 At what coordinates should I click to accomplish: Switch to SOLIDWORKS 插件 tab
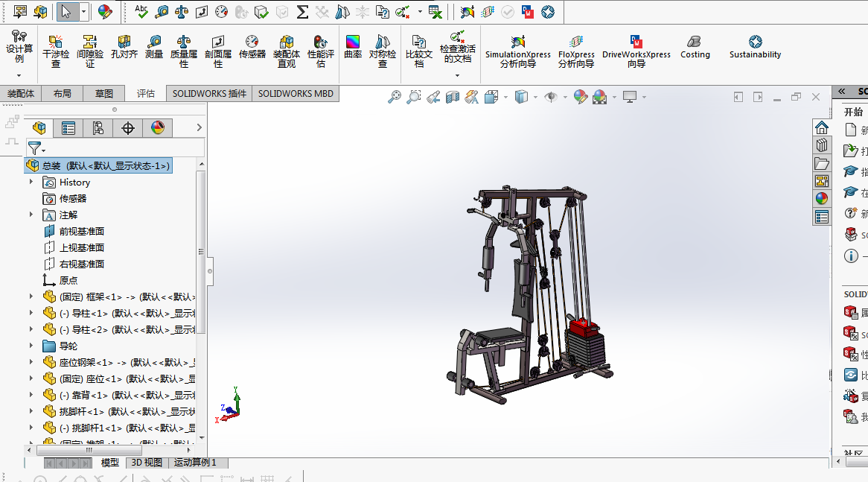point(209,94)
